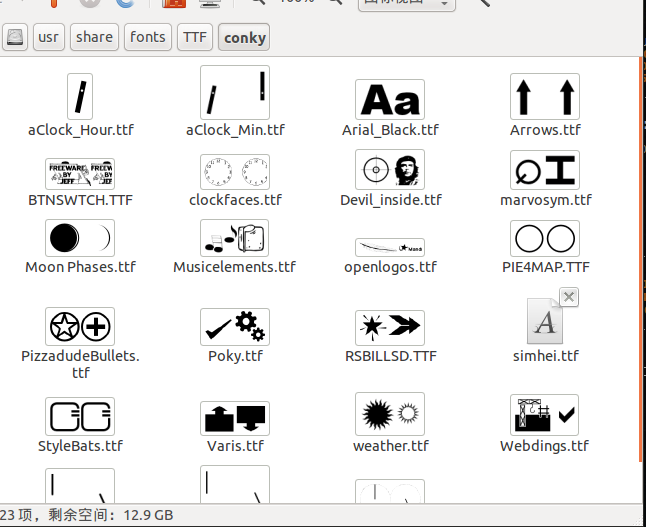
Task: Open the view mode dropdown in toolbar
Action: [407, 3]
